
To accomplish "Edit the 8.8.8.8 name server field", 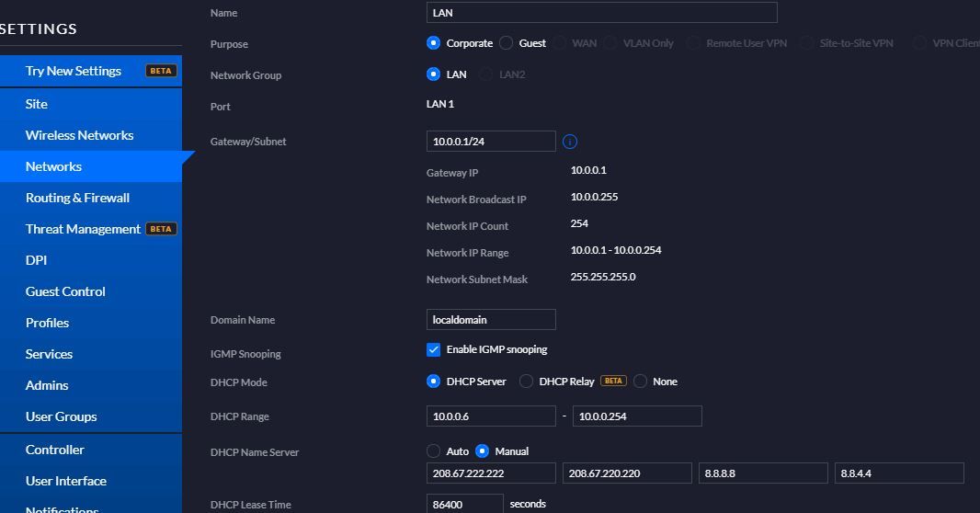I will tap(763, 473).
